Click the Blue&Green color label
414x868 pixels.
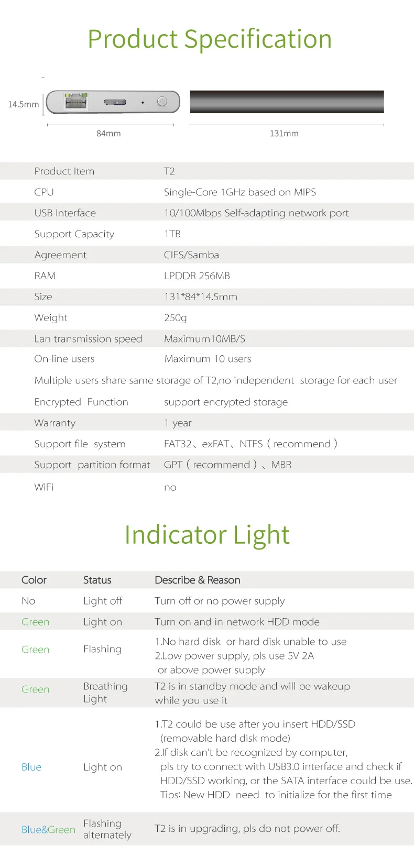pyautogui.click(x=48, y=830)
